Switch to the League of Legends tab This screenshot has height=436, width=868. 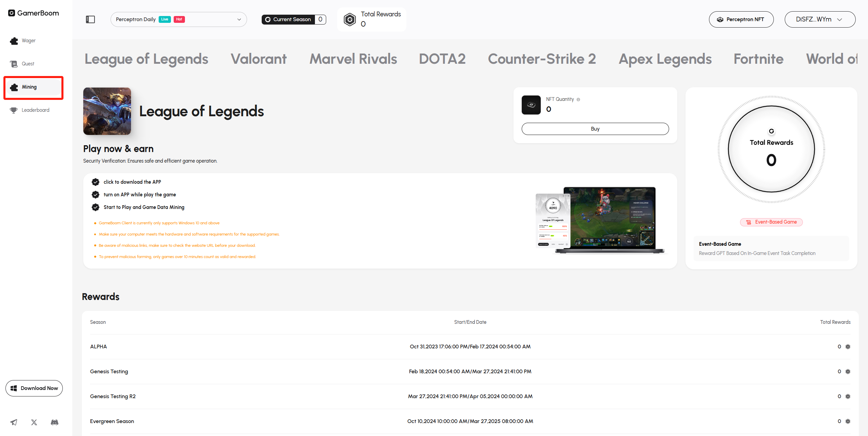(x=146, y=59)
